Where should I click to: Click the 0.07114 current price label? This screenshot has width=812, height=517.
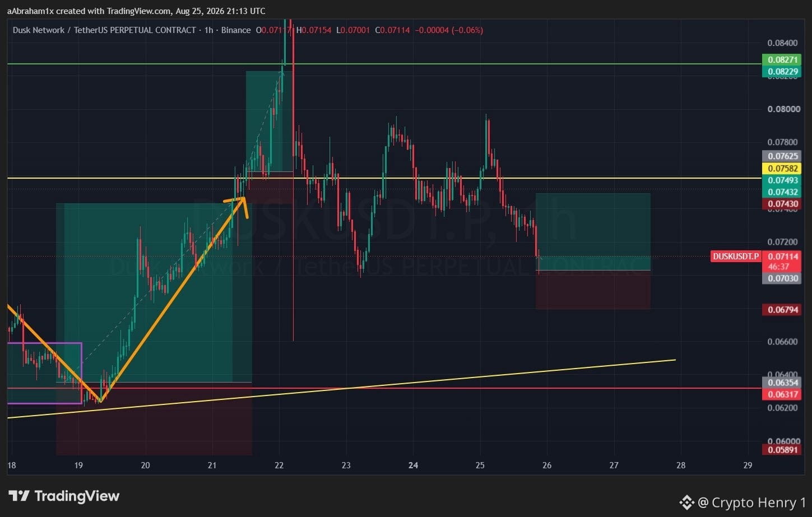[783, 257]
